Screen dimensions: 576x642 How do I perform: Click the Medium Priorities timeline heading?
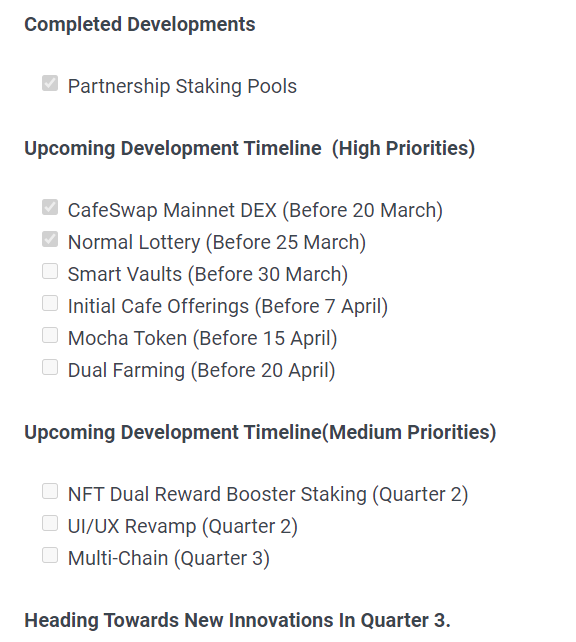pos(260,432)
